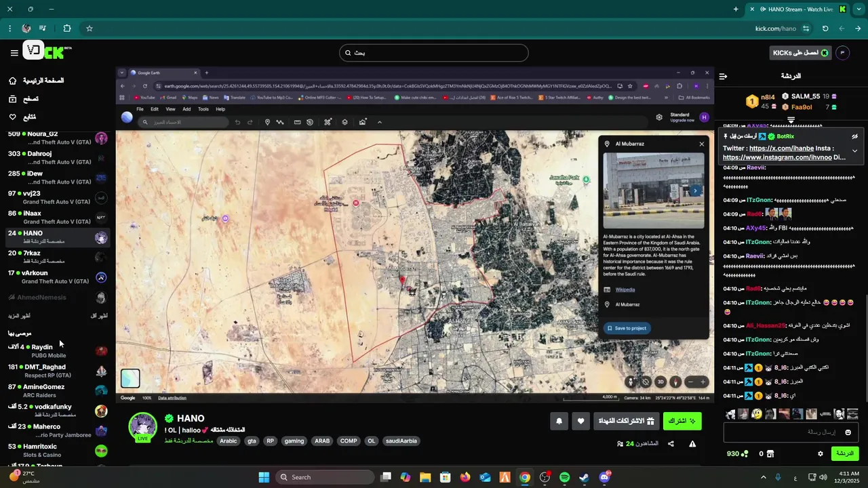
Task: Click the share stream icon
Action: pos(671,444)
